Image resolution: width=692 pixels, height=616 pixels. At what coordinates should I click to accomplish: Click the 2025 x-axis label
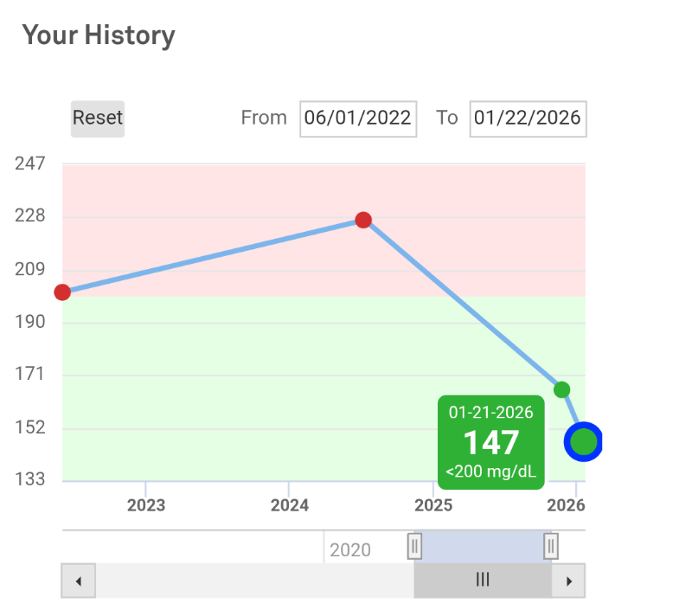coord(432,505)
